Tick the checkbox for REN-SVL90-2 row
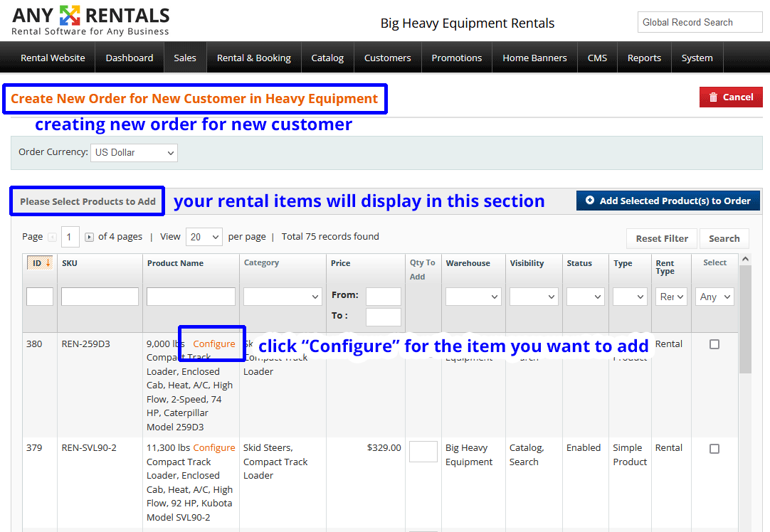The image size is (770, 532). (x=714, y=449)
